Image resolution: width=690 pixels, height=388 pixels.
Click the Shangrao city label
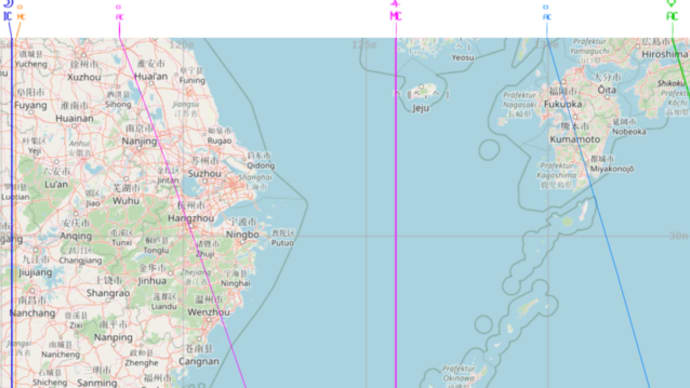(x=108, y=293)
